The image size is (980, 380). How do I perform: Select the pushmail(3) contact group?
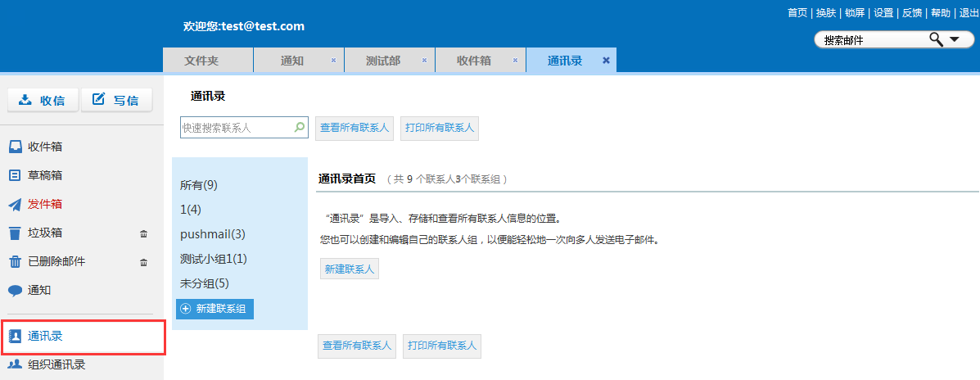coord(213,234)
